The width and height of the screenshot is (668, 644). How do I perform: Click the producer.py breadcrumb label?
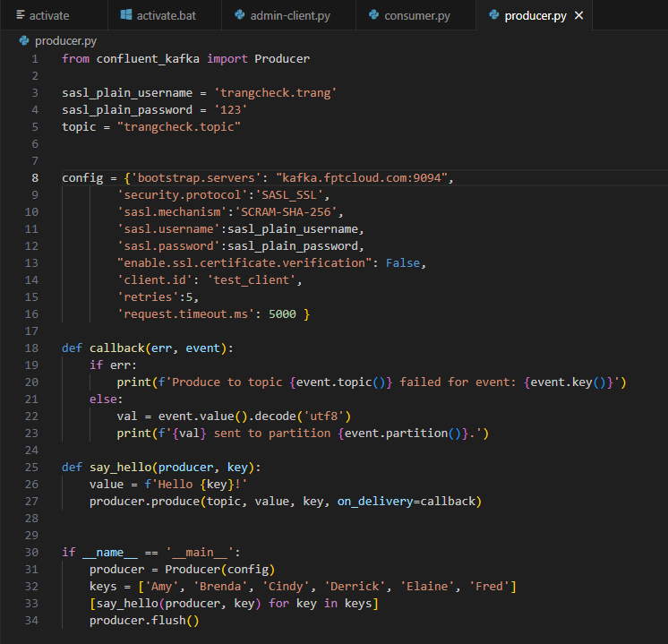(x=64, y=40)
